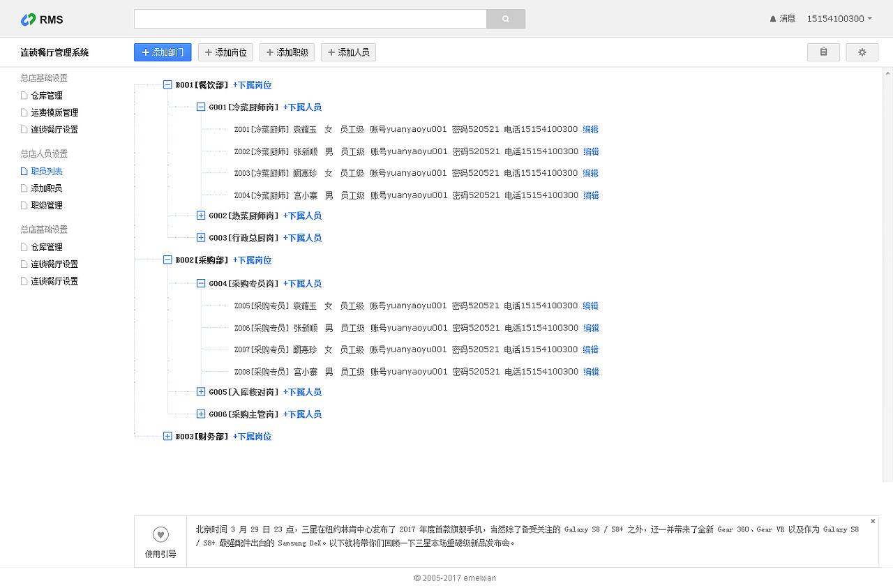Image resolution: width=893 pixels, height=588 pixels.
Task: Collapse the B001 餐饮部 node
Action: click(x=167, y=85)
